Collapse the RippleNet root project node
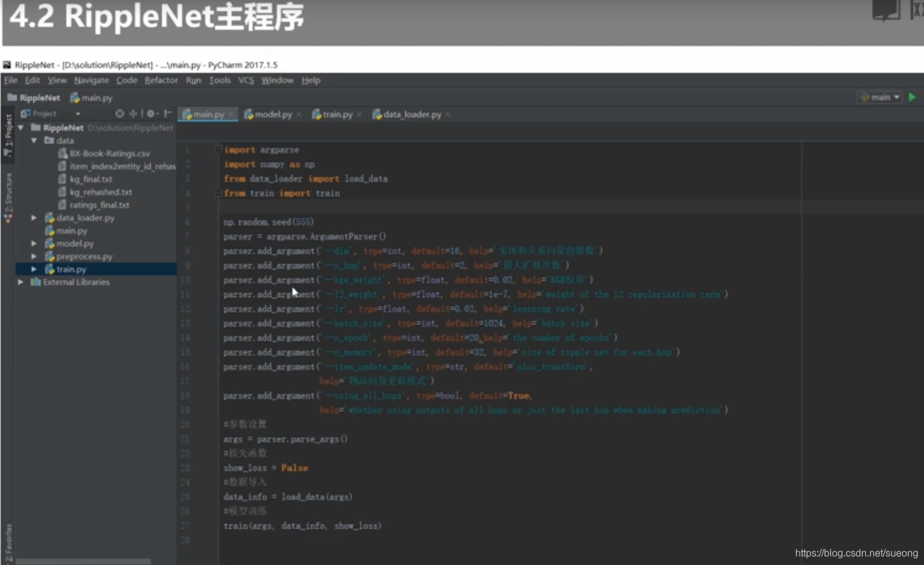 [21, 127]
